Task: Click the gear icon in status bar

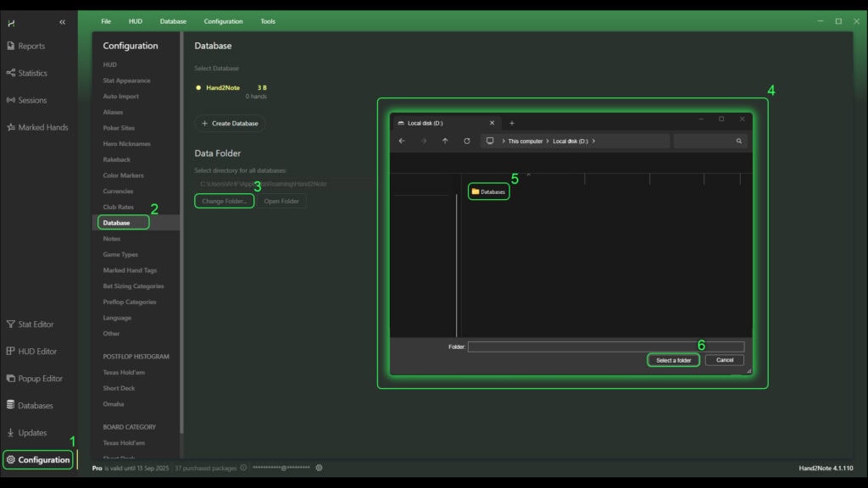Action: (x=319, y=468)
